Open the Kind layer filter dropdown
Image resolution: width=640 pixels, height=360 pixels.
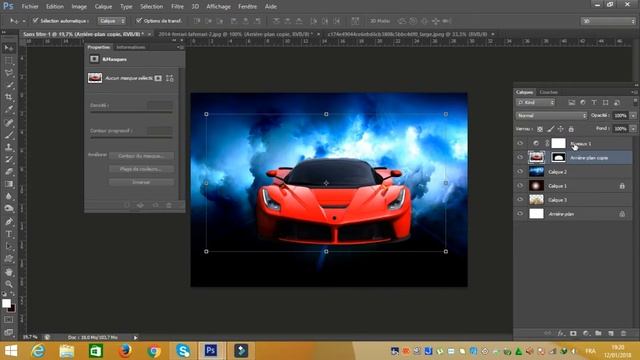536,102
